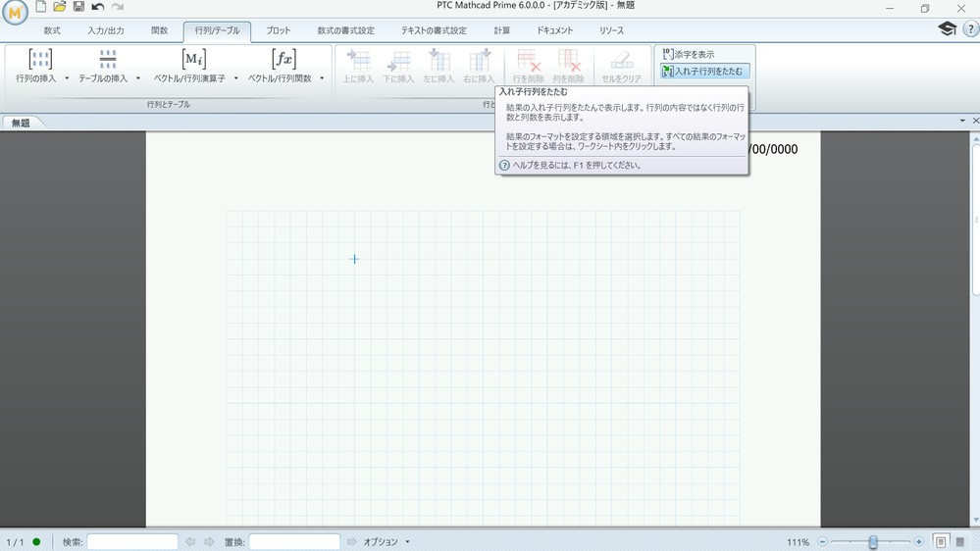Screen dimensions: 980x551
Task: Click the replace arrow icon
Action: 352,541
